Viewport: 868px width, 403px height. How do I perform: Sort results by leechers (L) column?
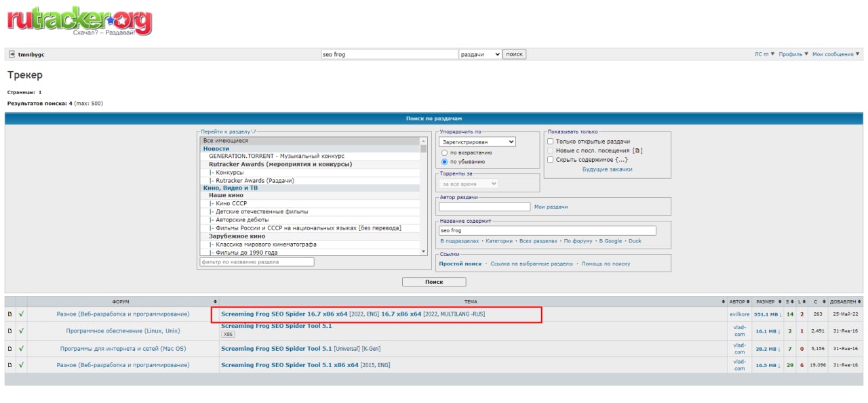tap(801, 301)
